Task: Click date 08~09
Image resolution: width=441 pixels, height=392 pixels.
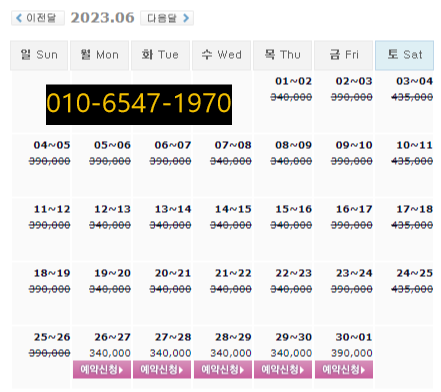Action: tap(293, 145)
